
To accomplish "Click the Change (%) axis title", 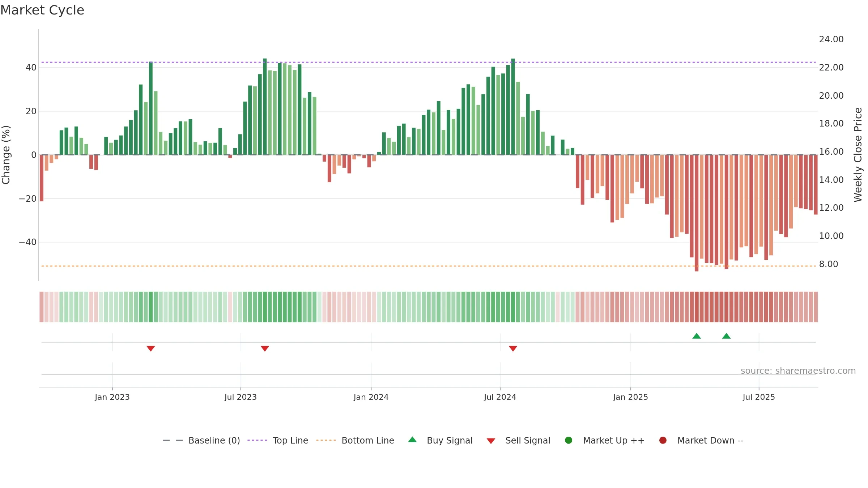I will pyautogui.click(x=6, y=155).
